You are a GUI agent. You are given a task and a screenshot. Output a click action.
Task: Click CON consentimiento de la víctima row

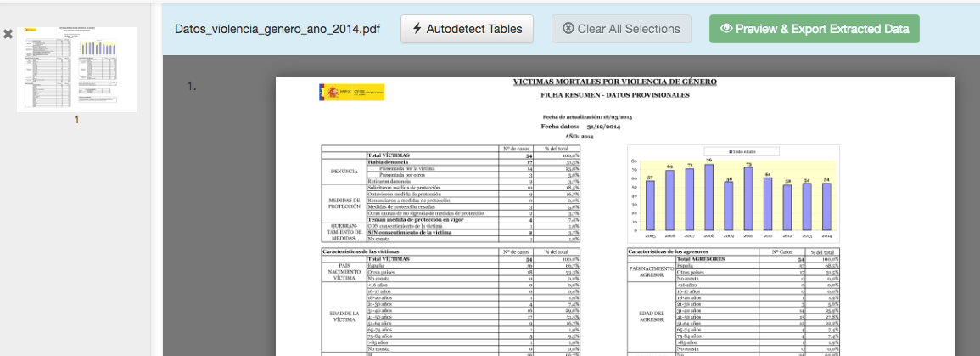tap(473, 226)
